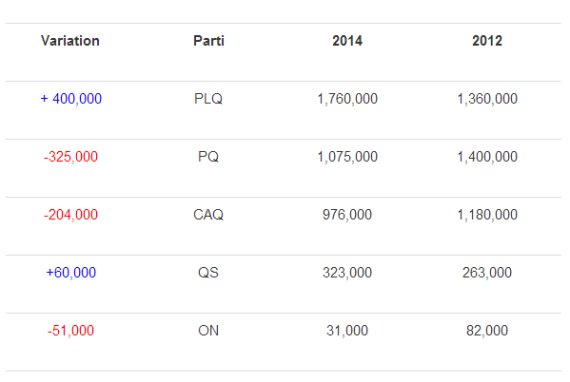Screen dimensions: 570x382
Task: Click the 263,000 value for QS
Action: click(487, 273)
